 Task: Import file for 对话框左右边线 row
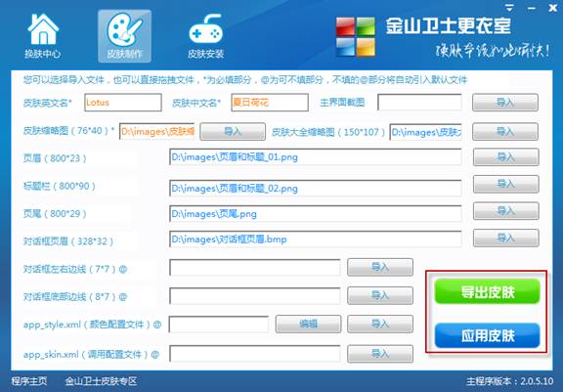pos(380,267)
